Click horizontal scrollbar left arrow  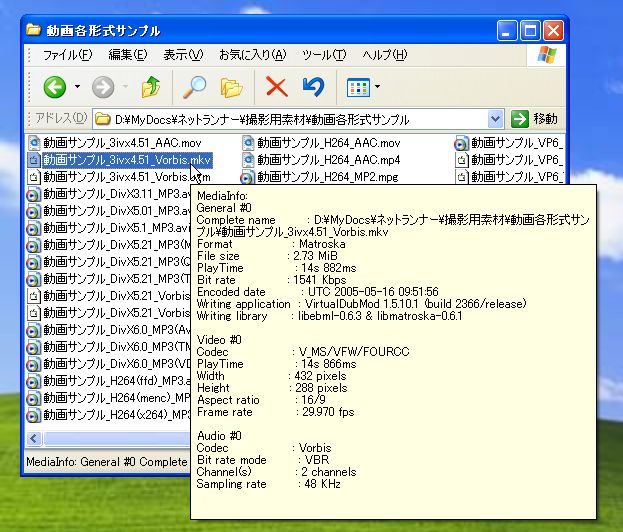coord(34,438)
